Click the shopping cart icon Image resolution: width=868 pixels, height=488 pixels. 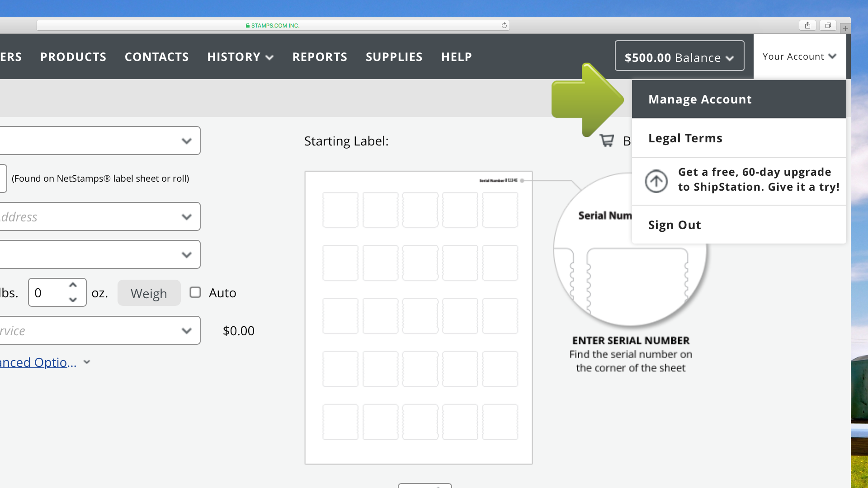click(x=607, y=141)
